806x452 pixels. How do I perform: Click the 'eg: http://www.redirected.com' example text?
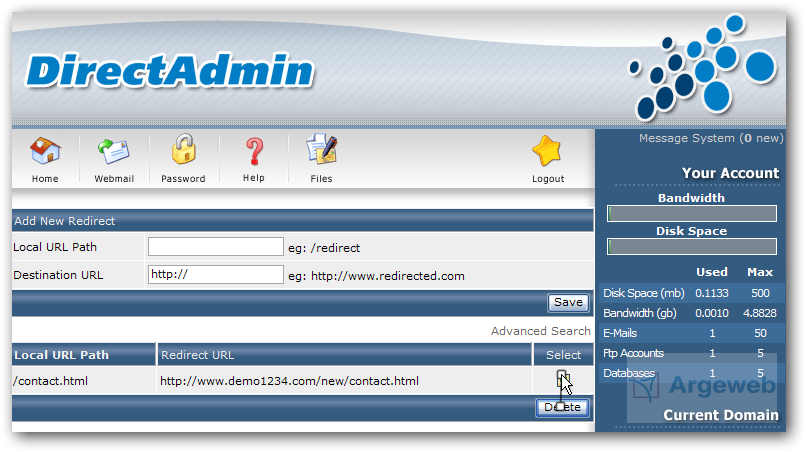(x=376, y=276)
